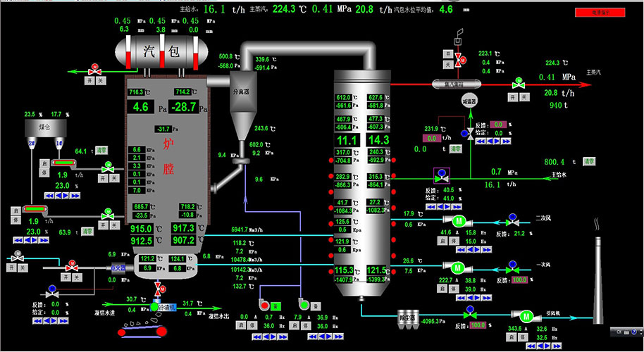Increase desuperheater valve setpoint one step
The height and width of the screenshot is (352, 644).
click(497, 141)
